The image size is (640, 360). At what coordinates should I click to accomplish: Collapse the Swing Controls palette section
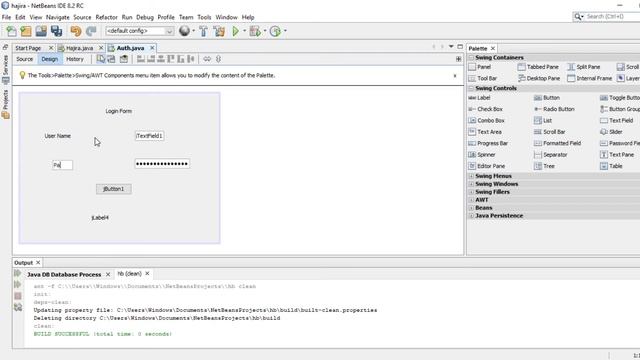tap(471, 88)
